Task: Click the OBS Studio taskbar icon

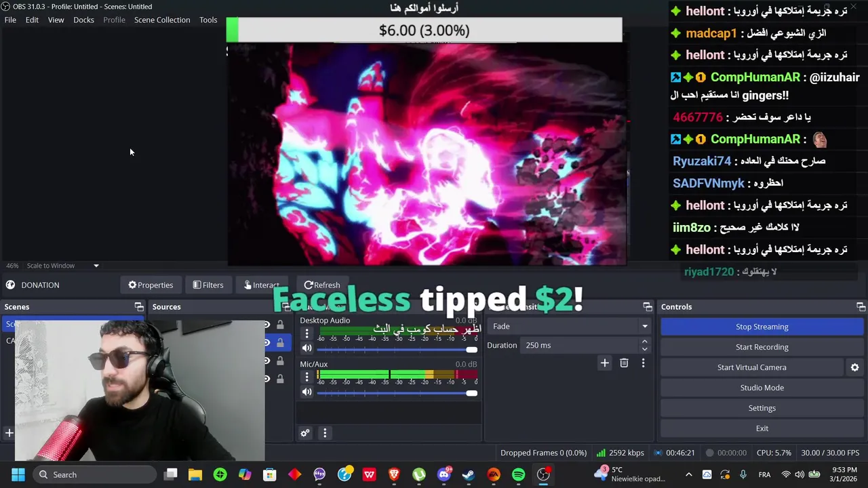Action: [x=544, y=474]
